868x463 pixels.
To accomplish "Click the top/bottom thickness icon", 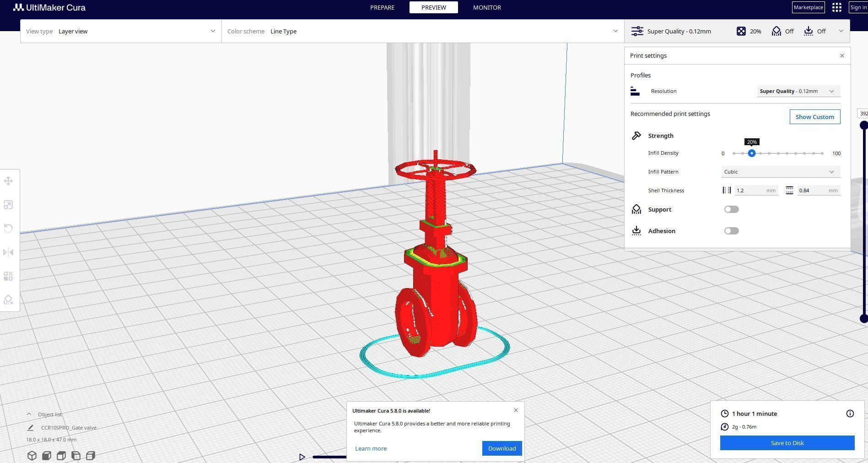I will 789,190.
